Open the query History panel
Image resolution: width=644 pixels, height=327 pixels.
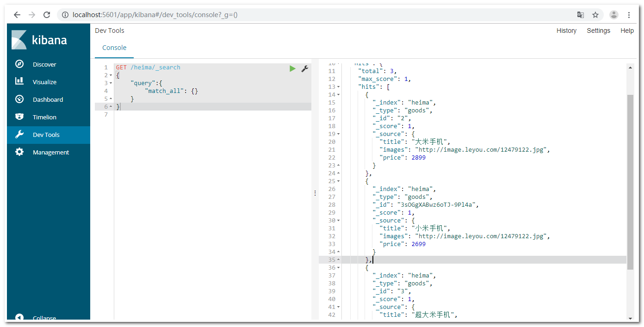pyautogui.click(x=566, y=31)
